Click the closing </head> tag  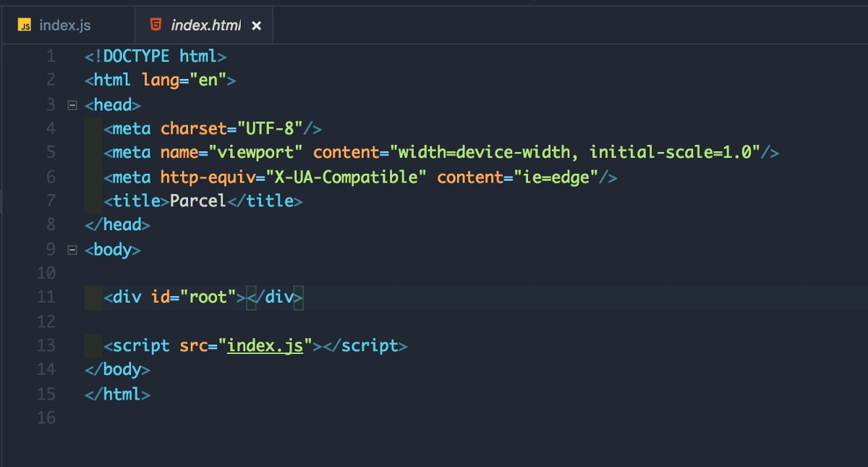[x=117, y=225]
